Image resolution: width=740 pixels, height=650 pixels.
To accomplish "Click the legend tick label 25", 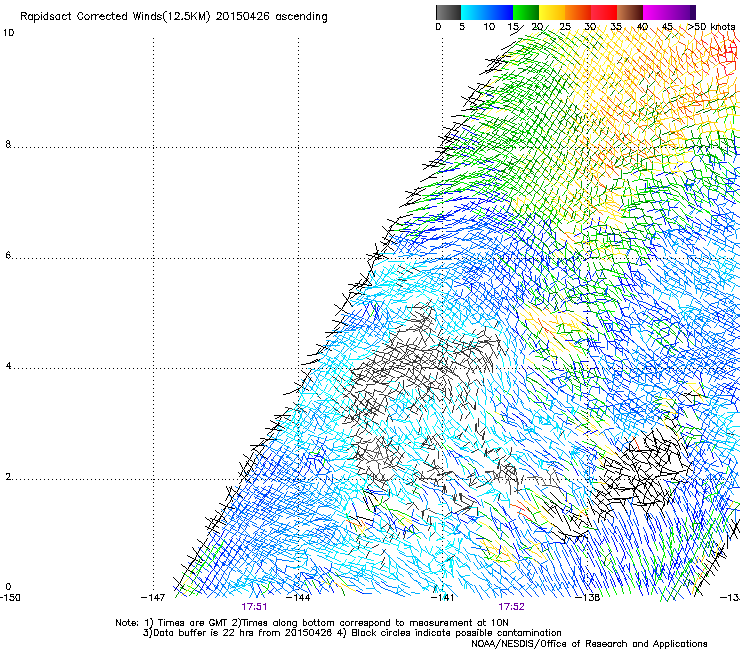I will point(564,27).
